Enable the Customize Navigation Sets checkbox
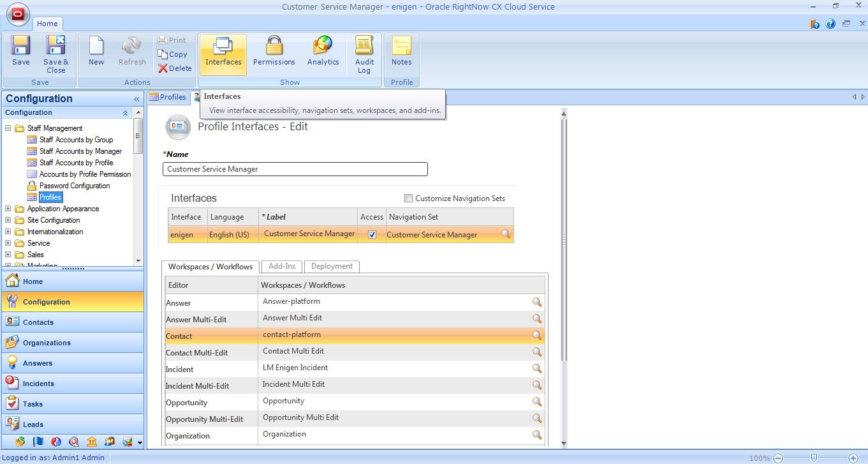Image resolution: width=868 pixels, height=464 pixels. pos(409,198)
